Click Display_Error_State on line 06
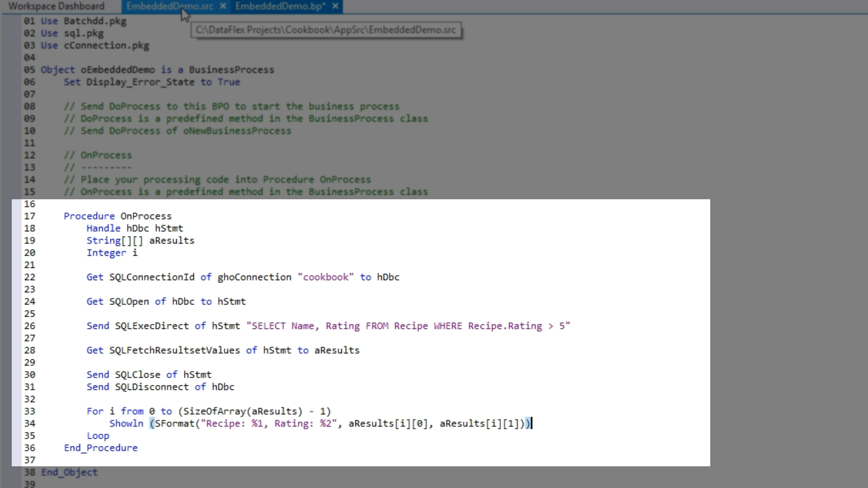Viewport: 868px width, 488px height. (x=140, y=82)
